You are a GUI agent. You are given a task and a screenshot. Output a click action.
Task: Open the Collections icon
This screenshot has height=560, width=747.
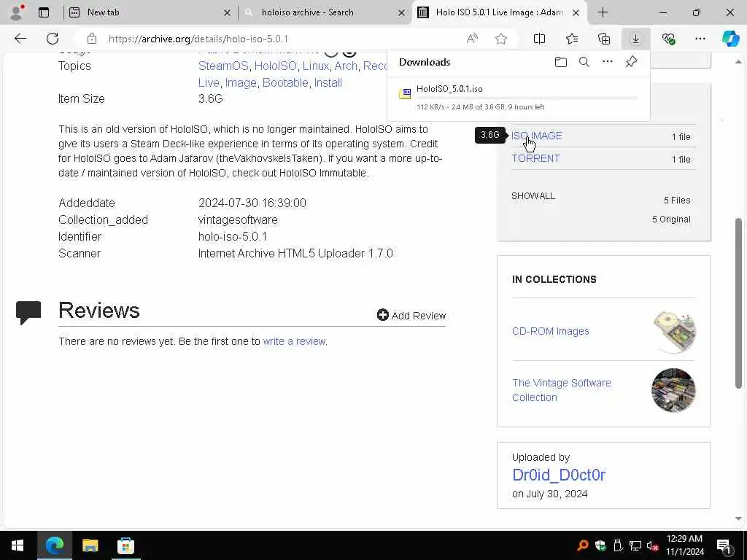[603, 39]
